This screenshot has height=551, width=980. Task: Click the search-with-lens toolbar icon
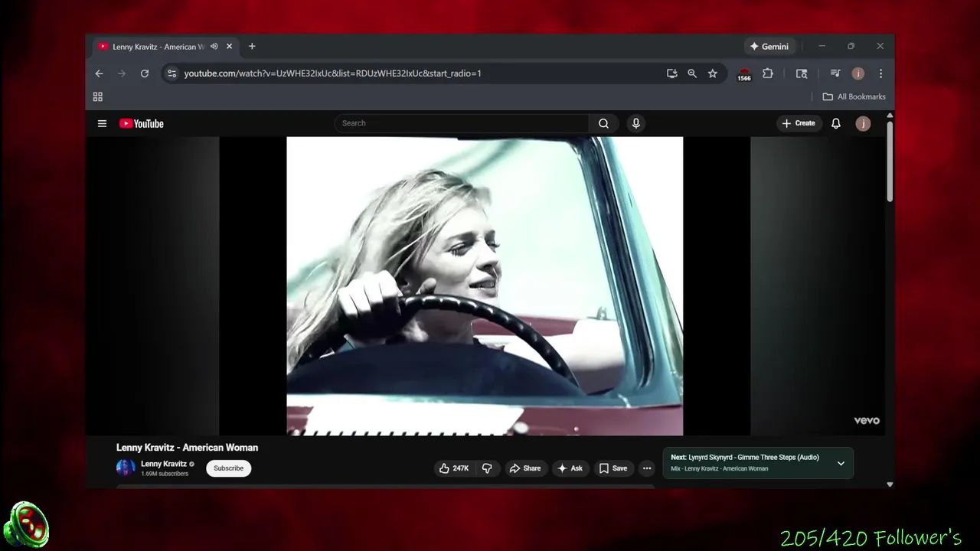(x=802, y=73)
